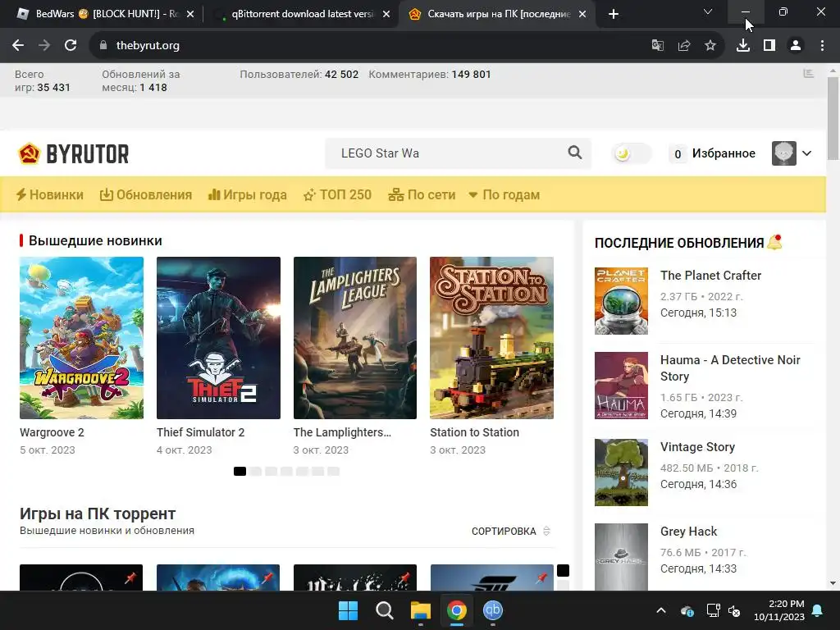Click the stats panel icon at top right
The height and width of the screenshot is (630, 840).
point(808,74)
